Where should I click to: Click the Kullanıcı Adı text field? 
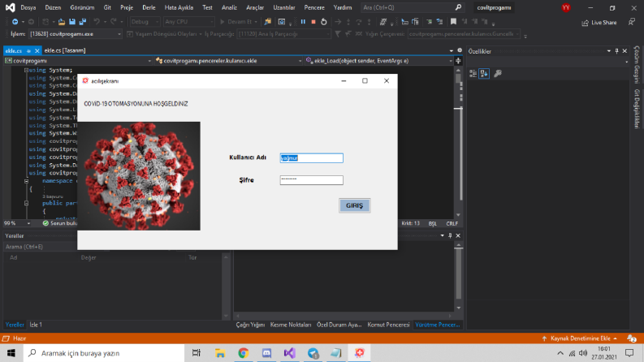(x=311, y=158)
